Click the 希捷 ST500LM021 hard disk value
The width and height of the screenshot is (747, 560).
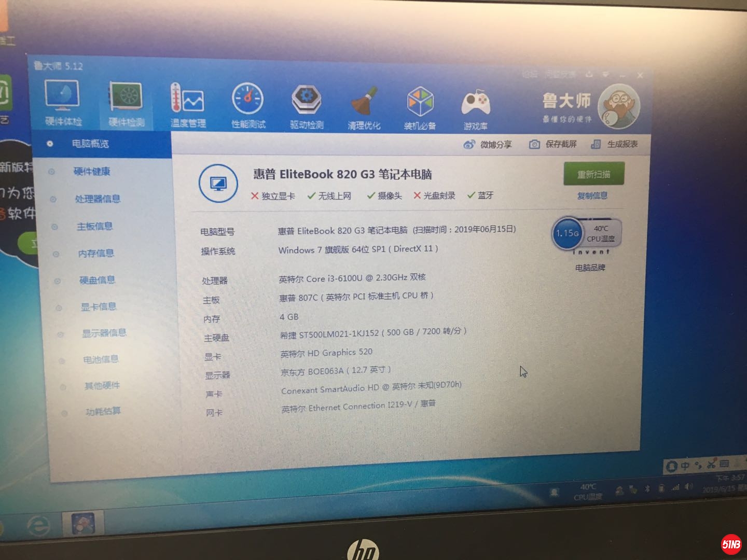[x=374, y=333]
